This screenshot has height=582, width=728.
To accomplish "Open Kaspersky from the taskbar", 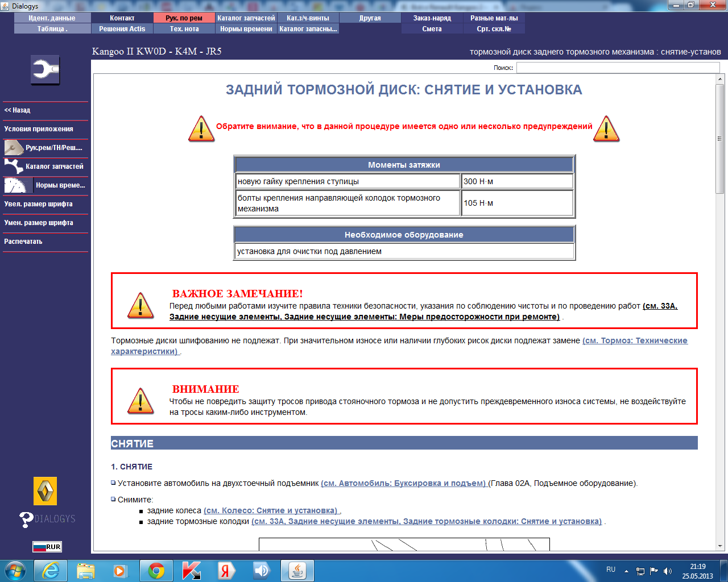I will (192, 571).
